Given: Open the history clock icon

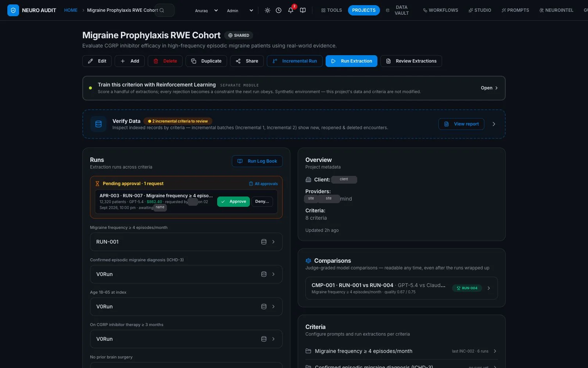Looking at the screenshot, I should pos(279,10).
